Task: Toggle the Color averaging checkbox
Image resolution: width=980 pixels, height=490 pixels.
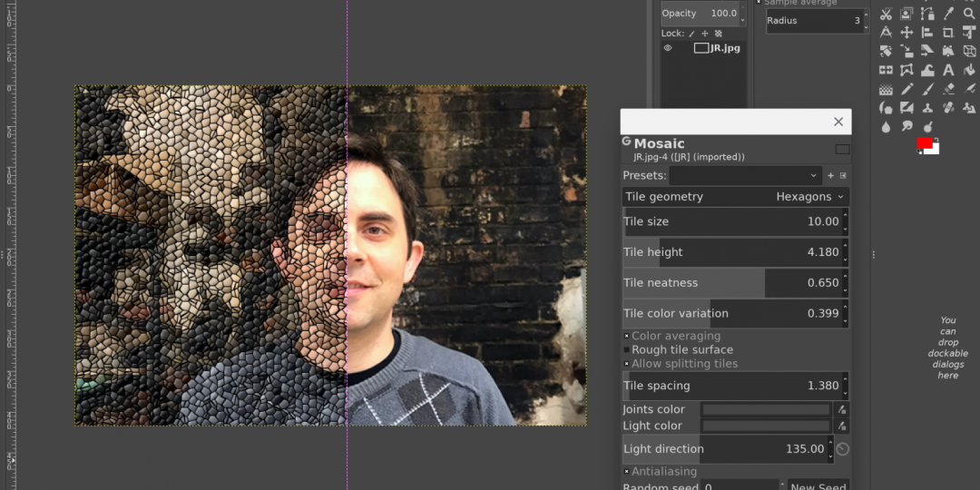Action: point(627,337)
